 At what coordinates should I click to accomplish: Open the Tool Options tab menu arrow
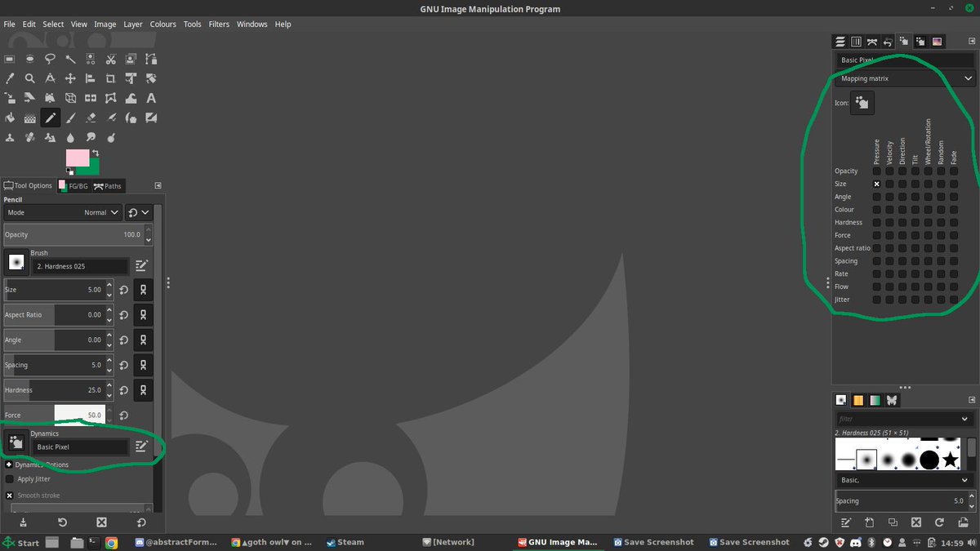click(x=158, y=185)
